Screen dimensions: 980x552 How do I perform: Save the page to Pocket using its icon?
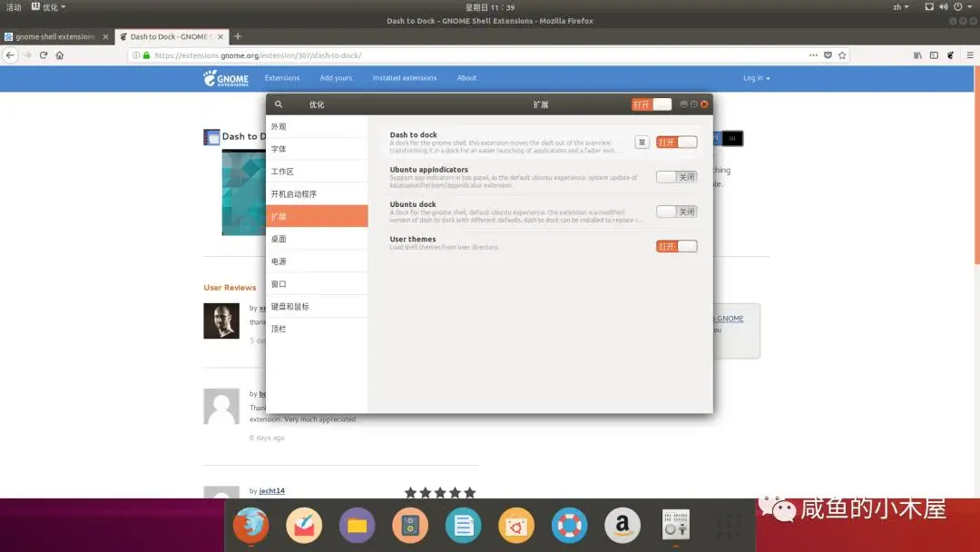click(x=828, y=55)
